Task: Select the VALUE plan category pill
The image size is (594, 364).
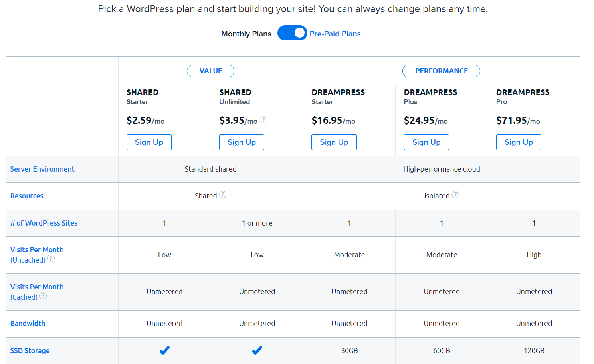Action: (210, 71)
